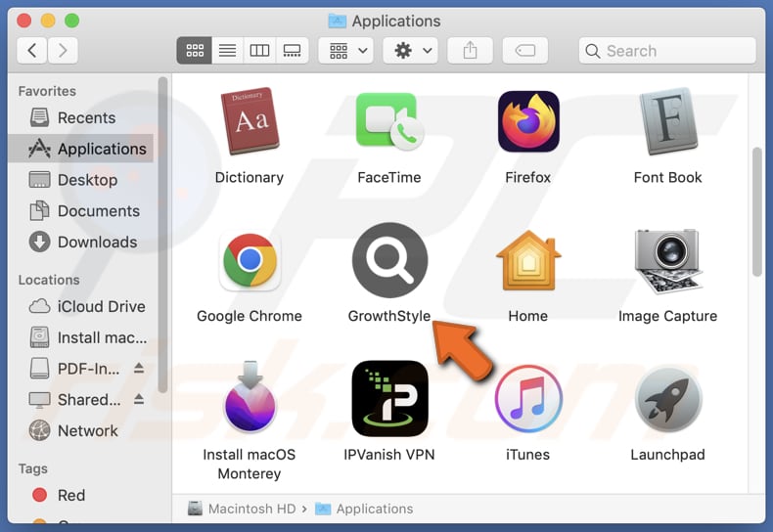Viewport: 773px width, 532px height.
Task: Click the Launchpad name label
Action: (668, 454)
